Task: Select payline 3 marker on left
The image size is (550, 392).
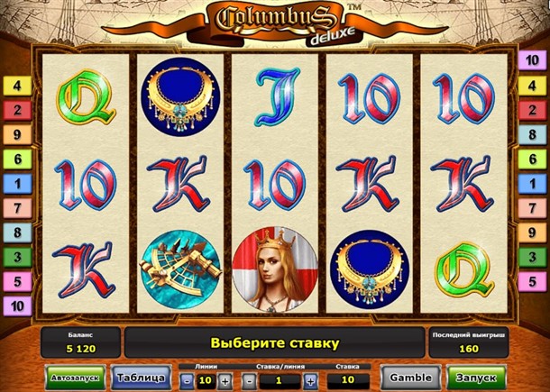Action: [x=17, y=257]
